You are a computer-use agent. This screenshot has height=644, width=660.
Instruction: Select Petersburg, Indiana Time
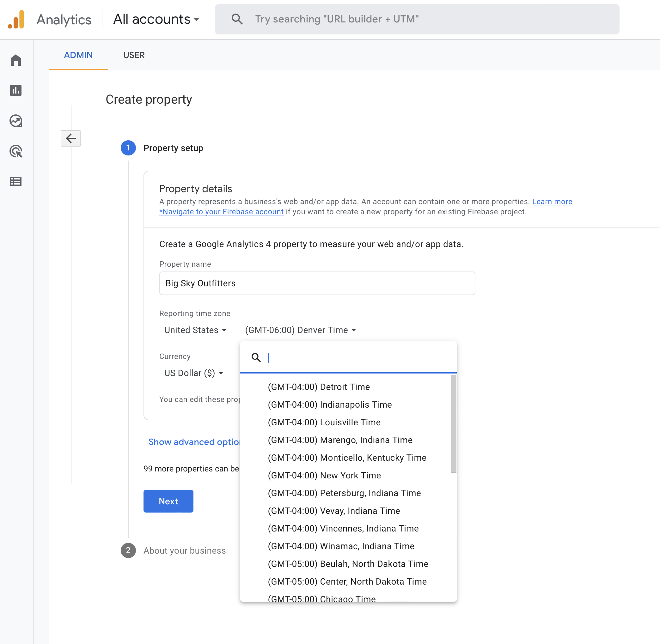[x=345, y=493]
